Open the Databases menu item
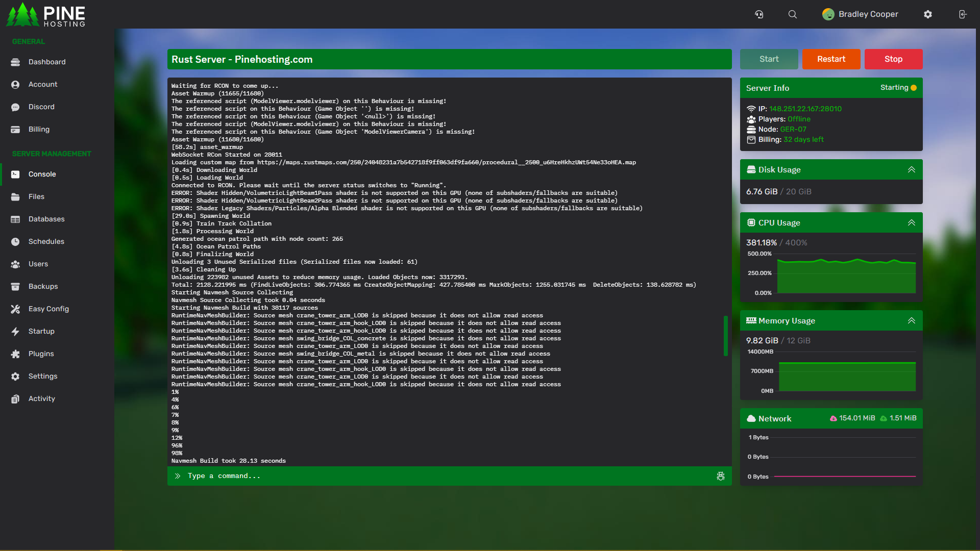 (46, 219)
